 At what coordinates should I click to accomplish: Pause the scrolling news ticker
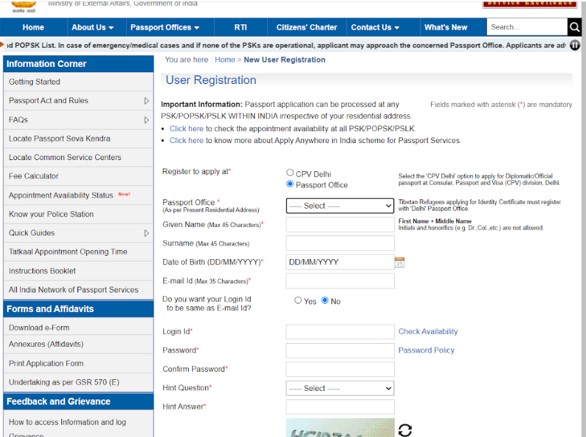pos(575,46)
